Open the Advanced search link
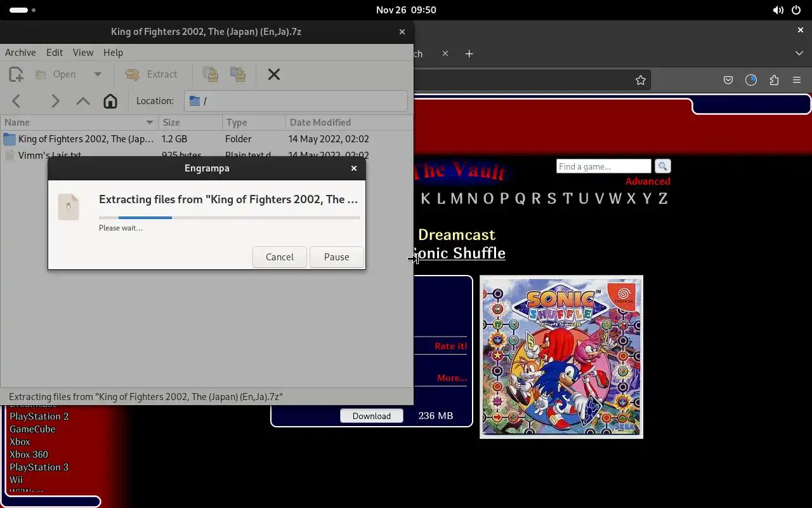Viewport: 812px width, 508px height. click(648, 182)
